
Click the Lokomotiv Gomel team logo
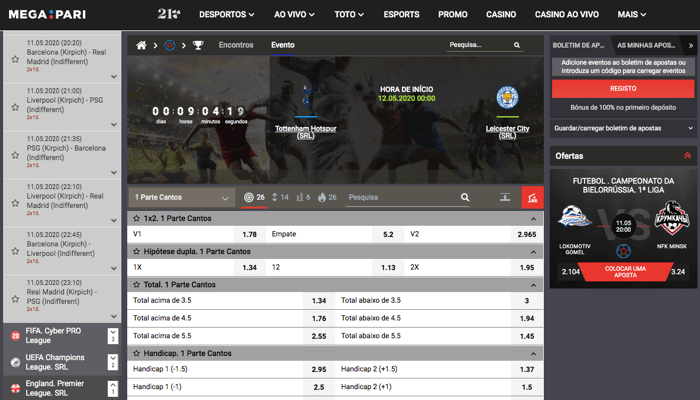coord(575,218)
